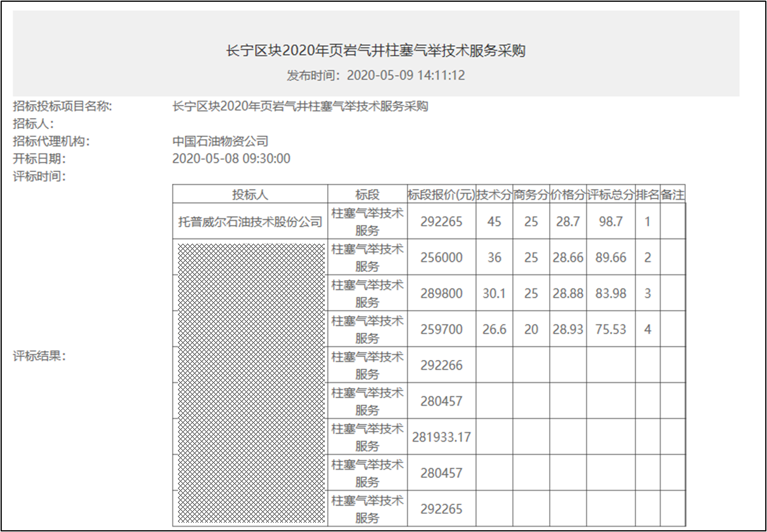767x532 pixels.
Task: Click bid price 292266
Action: [442, 365]
